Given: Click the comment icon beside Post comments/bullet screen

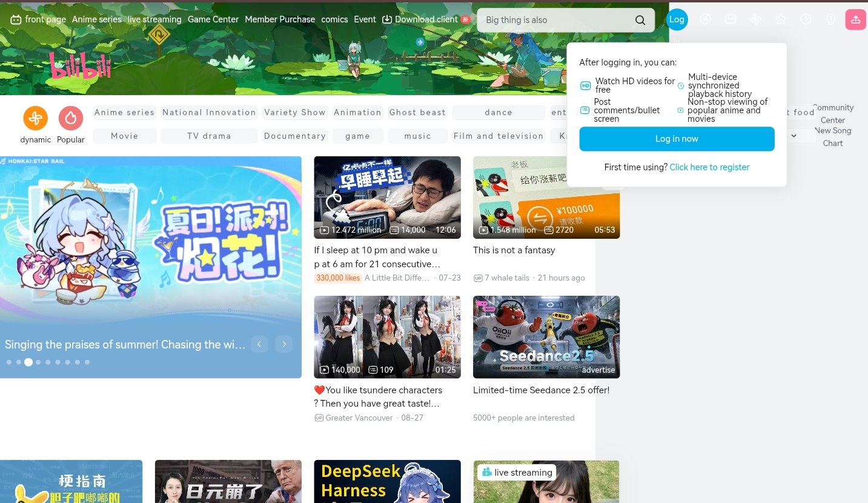Looking at the screenshot, I should coord(585,110).
